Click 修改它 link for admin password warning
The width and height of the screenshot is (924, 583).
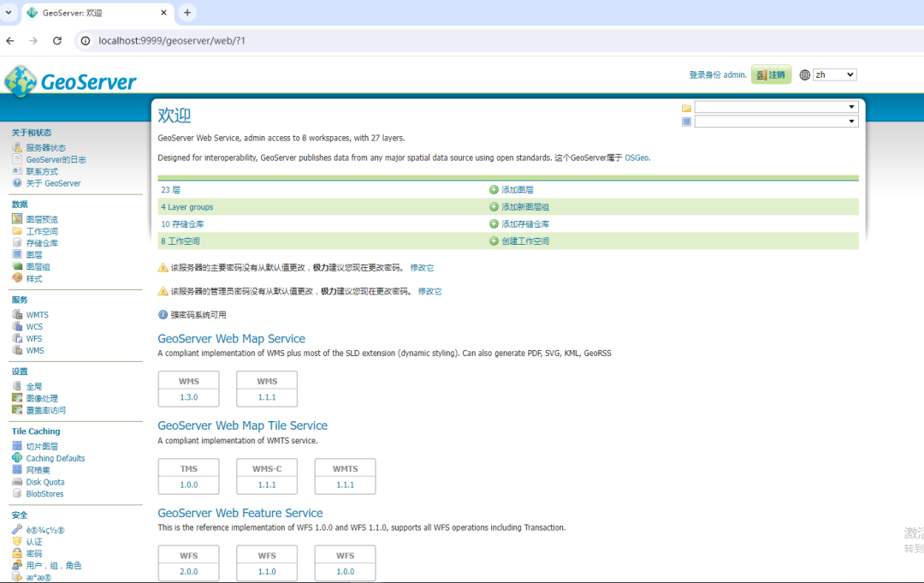click(x=429, y=291)
